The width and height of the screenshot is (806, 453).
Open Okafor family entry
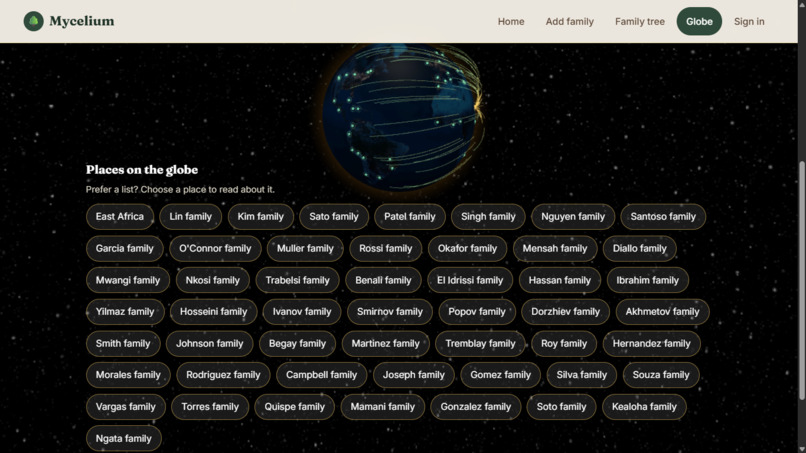pyautogui.click(x=467, y=248)
